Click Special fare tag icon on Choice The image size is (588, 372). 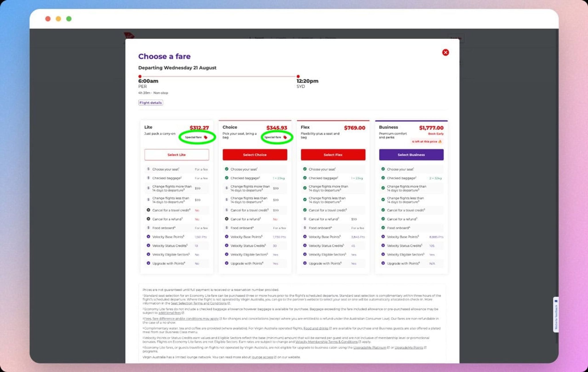285,137
